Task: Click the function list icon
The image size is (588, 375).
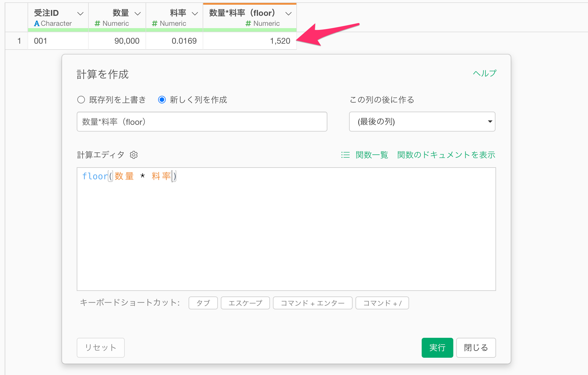Action: pyautogui.click(x=346, y=155)
